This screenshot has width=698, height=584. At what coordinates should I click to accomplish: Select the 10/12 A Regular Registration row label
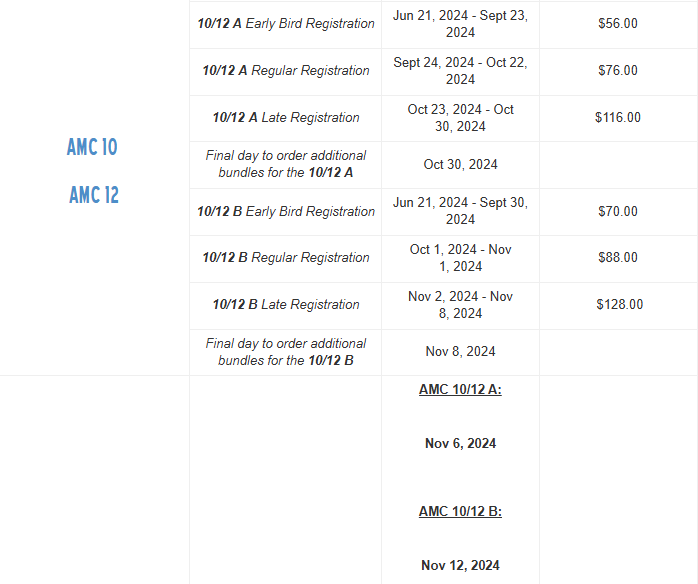tap(285, 71)
